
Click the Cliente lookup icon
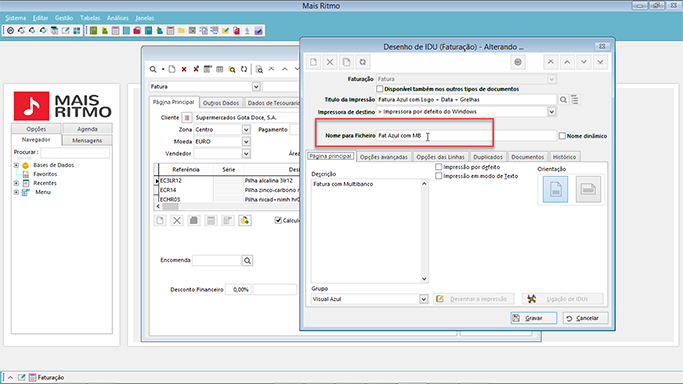pos(186,118)
